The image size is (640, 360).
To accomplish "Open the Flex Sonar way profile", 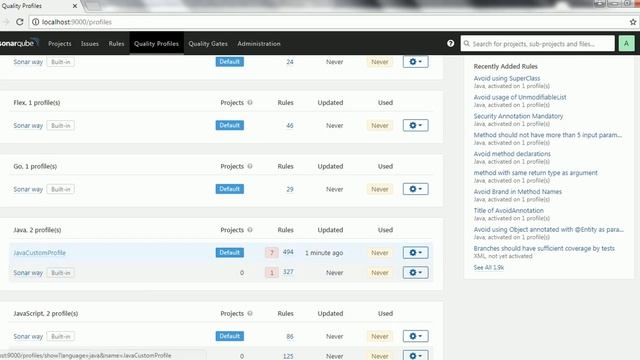I will [28, 125].
